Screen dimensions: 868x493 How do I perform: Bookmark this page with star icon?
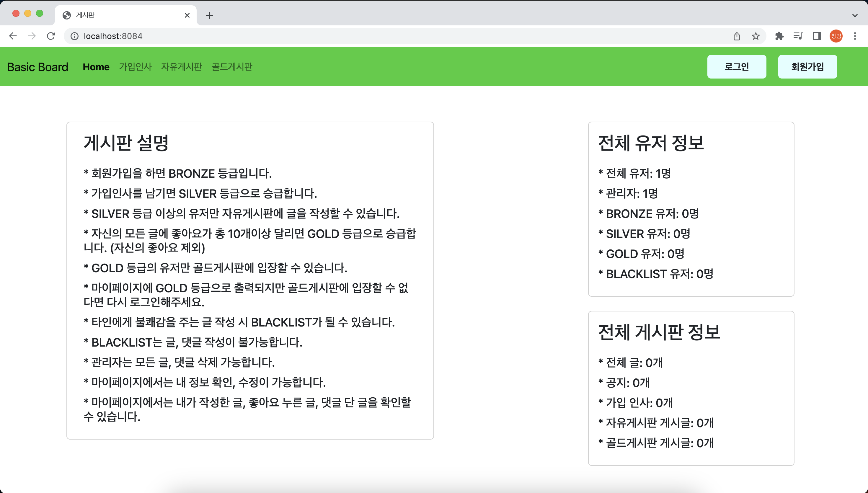[x=756, y=36]
